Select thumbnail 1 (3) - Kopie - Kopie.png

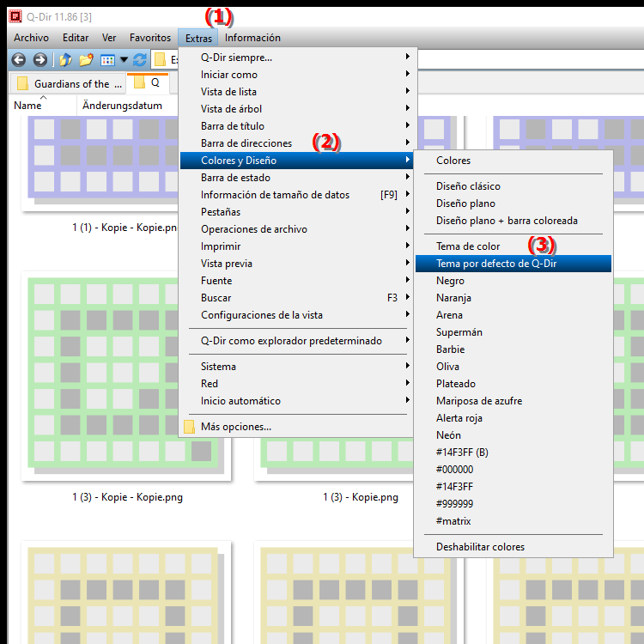tap(126, 376)
